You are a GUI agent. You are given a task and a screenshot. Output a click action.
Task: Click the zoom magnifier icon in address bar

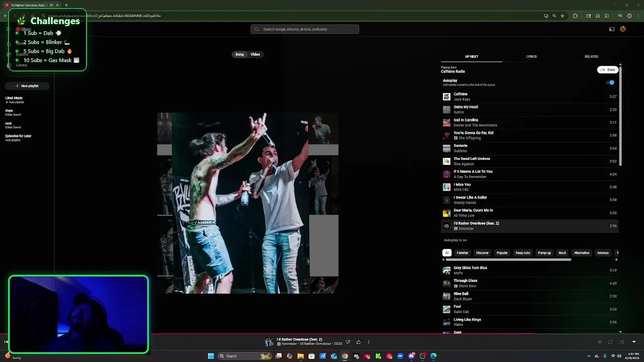tap(554, 16)
